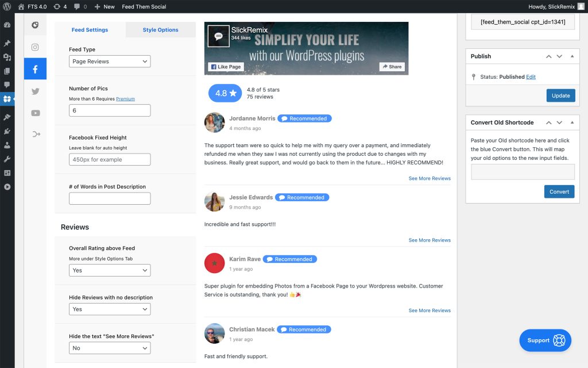Open the Appearance brush menu
Image resolution: width=588 pixels, height=368 pixels.
click(x=7, y=117)
